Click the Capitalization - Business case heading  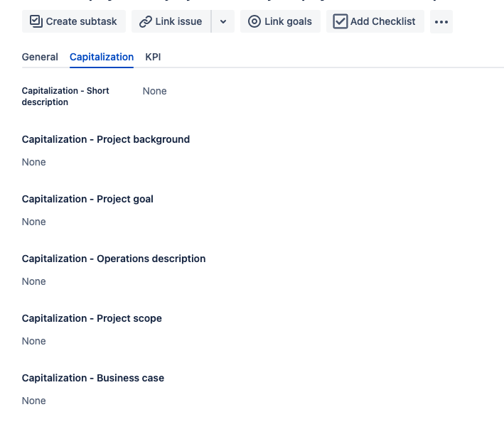coord(93,378)
